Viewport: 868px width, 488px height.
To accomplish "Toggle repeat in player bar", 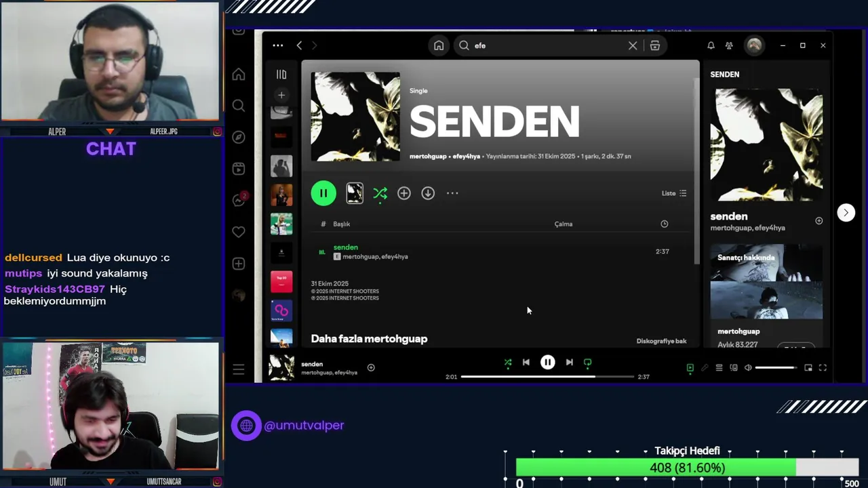I will tap(588, 363).
